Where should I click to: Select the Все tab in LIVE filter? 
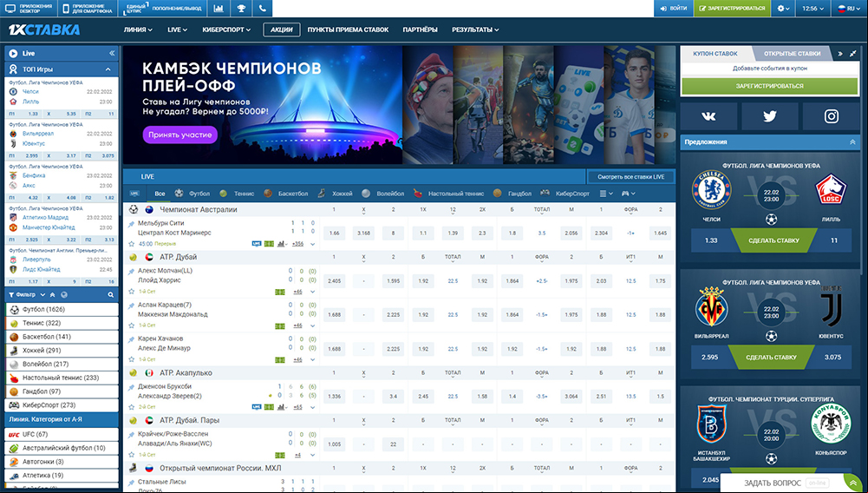160,194
